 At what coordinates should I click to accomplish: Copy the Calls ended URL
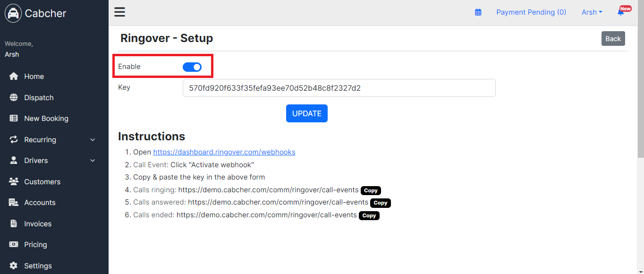point(369,216)
